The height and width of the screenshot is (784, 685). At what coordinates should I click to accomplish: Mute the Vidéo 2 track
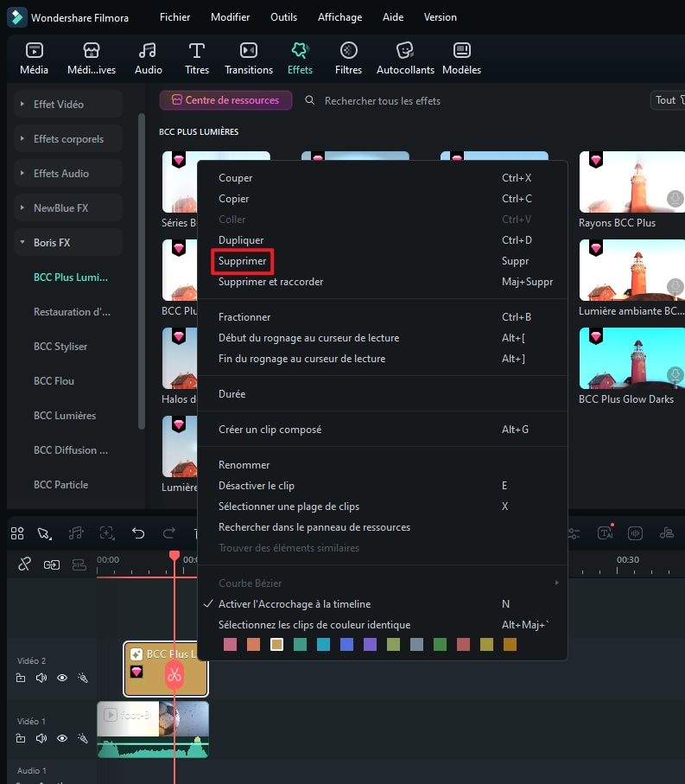(41, 678)
